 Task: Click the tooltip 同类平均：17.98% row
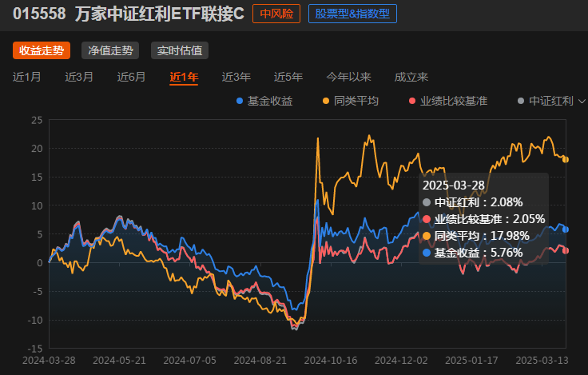(476, 236)
